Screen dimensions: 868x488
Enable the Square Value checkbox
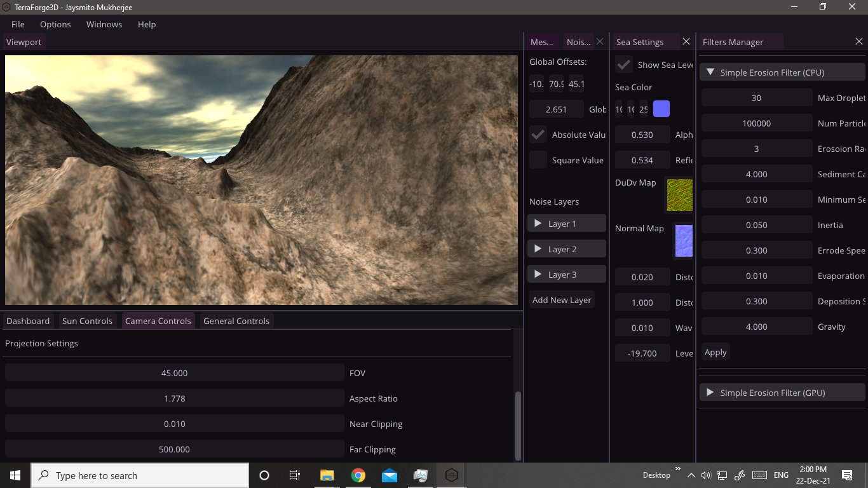coord(538,160)
